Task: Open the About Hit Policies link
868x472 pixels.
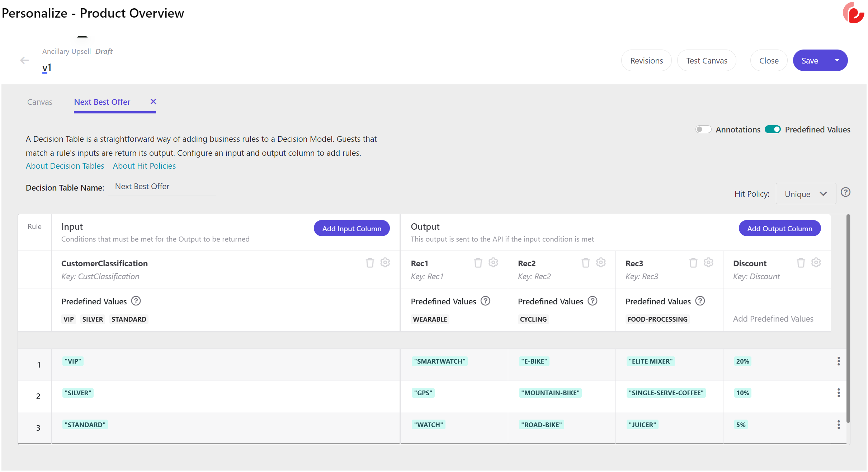Action: point(144,166)
